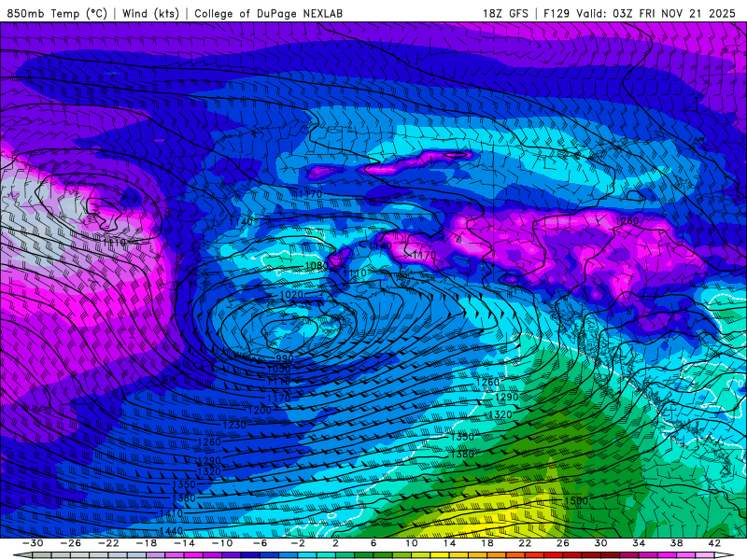Viewport: 747px width, 560px height.
Task: Select the '1020' height contour label
Action: [x=291, y=295]
